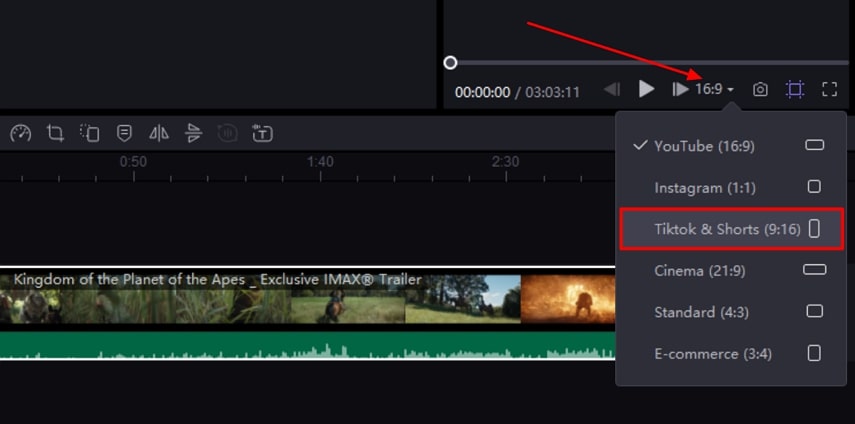Open the speed adjustment tool
This screenshot has height=424, width=855.
coord(21,133)
